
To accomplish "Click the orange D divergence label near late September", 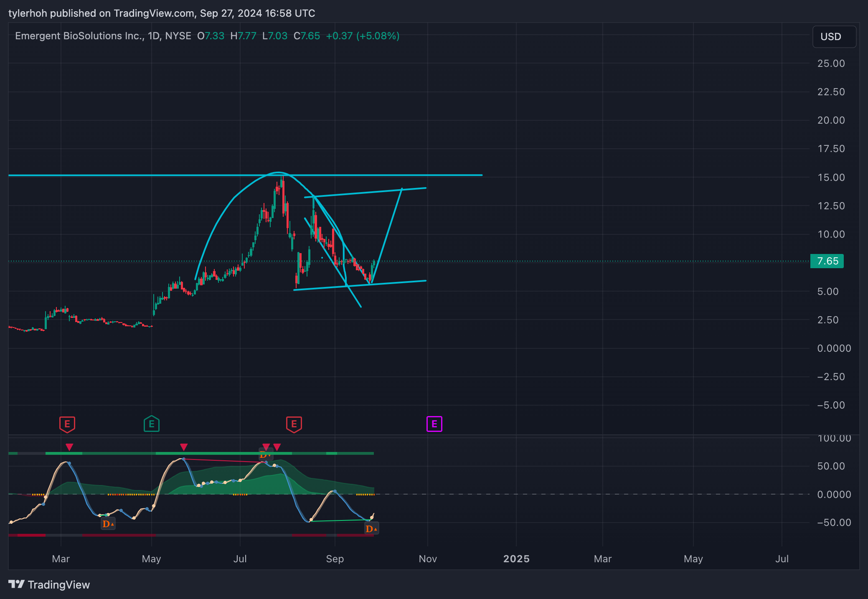I will 371,529.
